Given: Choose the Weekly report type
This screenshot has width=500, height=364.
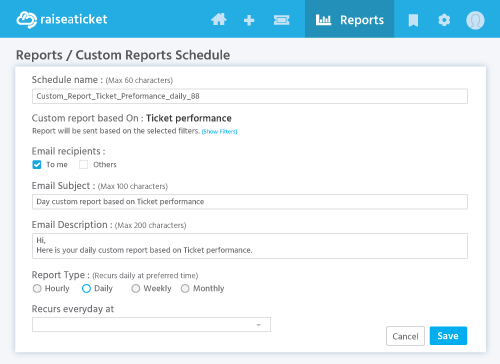Looking at the screenshot, I should [135, 288].
